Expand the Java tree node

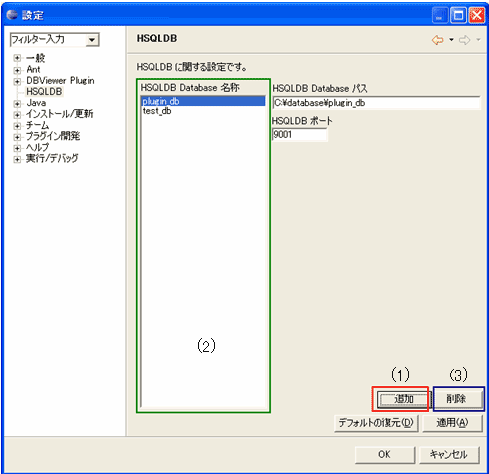pyautogui.click(x=17, y=104)
